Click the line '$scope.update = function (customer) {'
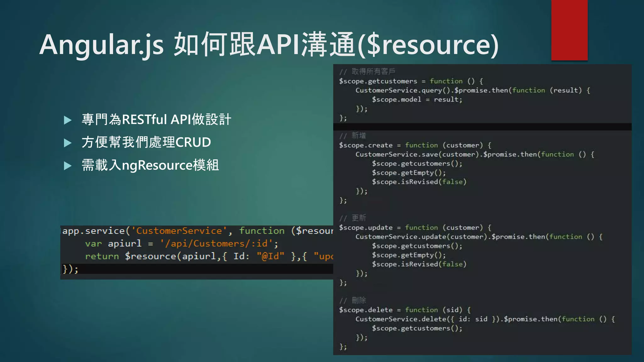Viewport: 644px width, 362px height. pos(415,228)
